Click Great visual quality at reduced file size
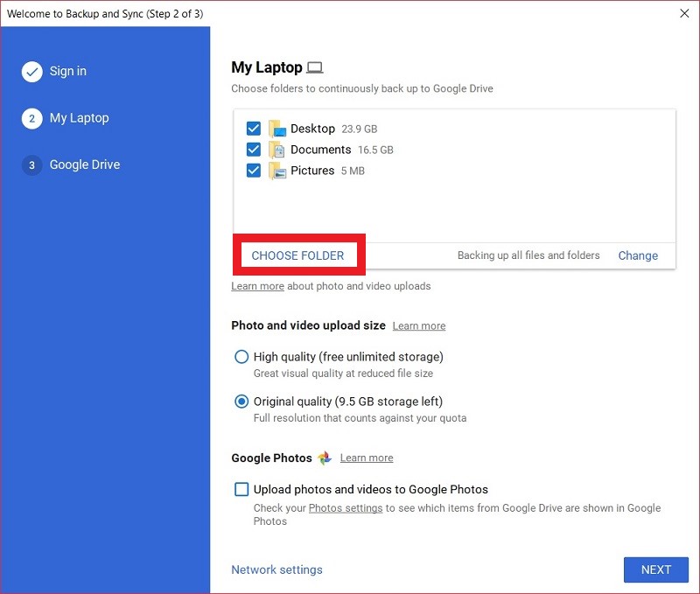The width and height of the screenshot is (700, 594). (x=343, y=374)
